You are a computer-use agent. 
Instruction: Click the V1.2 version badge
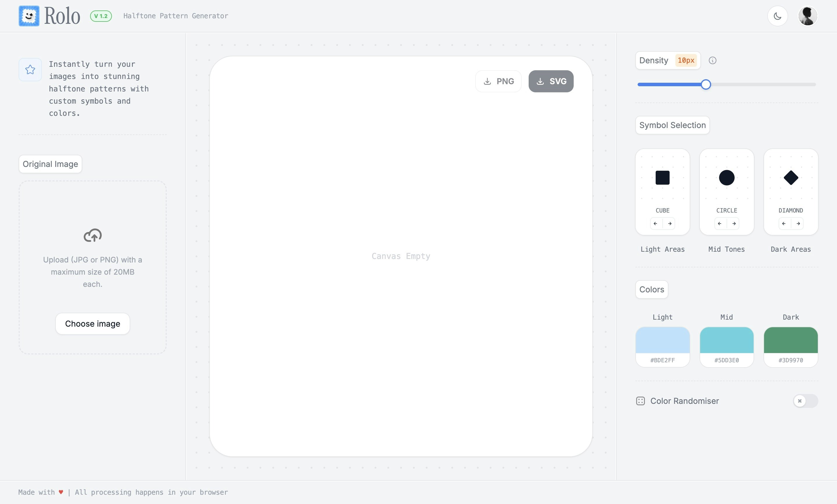(101, 16)
